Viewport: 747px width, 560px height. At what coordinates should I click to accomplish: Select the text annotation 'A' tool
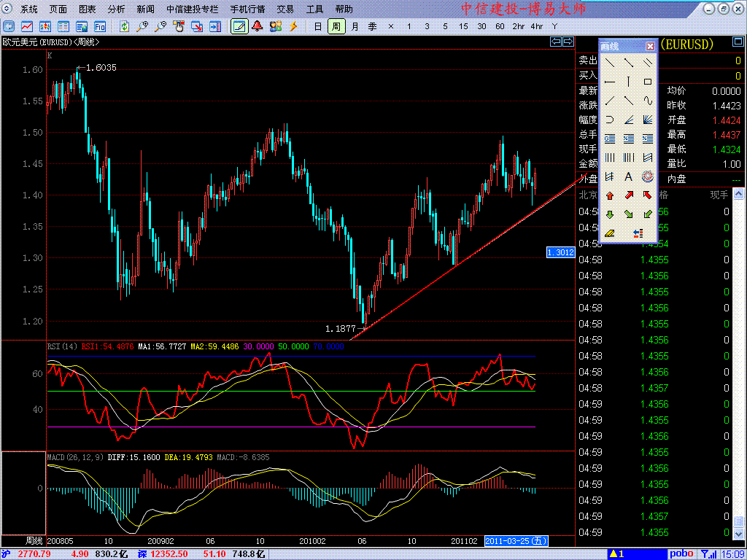[x=628, y=176]
